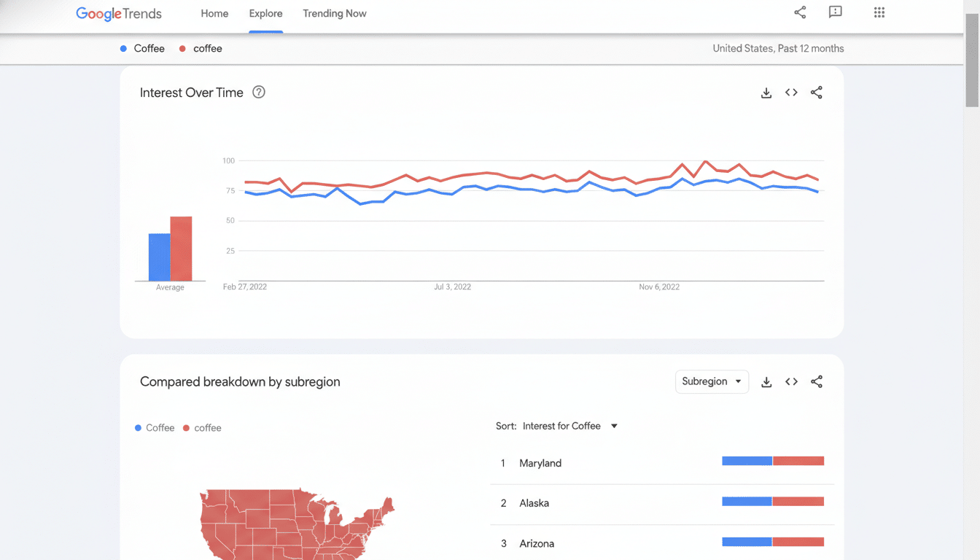The width and height of the screenshot is (980, 560).
Task: Open the embed code for Interest Over Time
Action: tap(791, 93)
